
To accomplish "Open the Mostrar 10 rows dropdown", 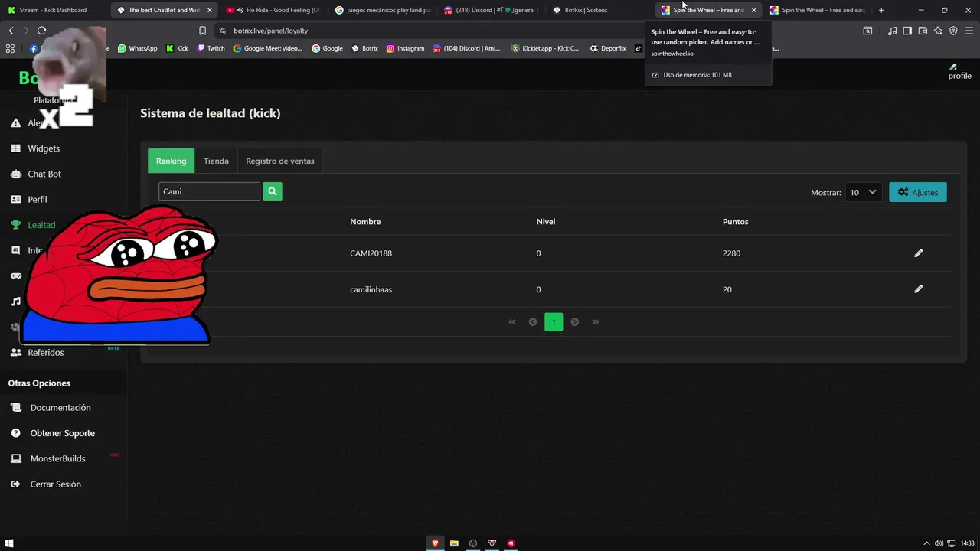I will tap(864, 192).
